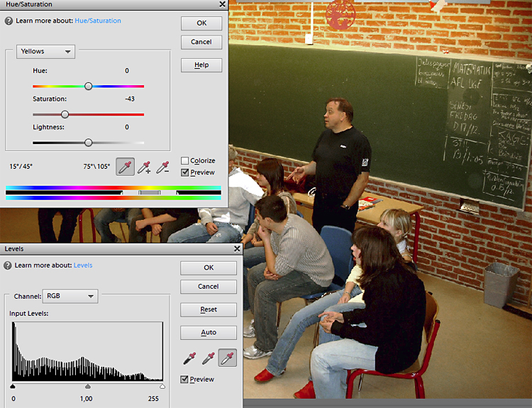This screenshot has height=408, width=532.
Task: Pick the Set Gray Point eyedropper
Action: 209,359
